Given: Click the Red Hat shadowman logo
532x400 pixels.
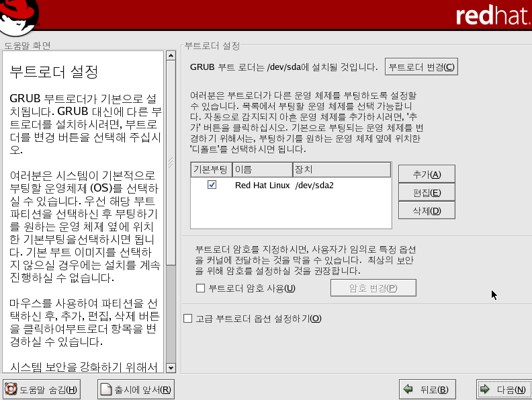Looking at the screenshot, I should (19, 17).
